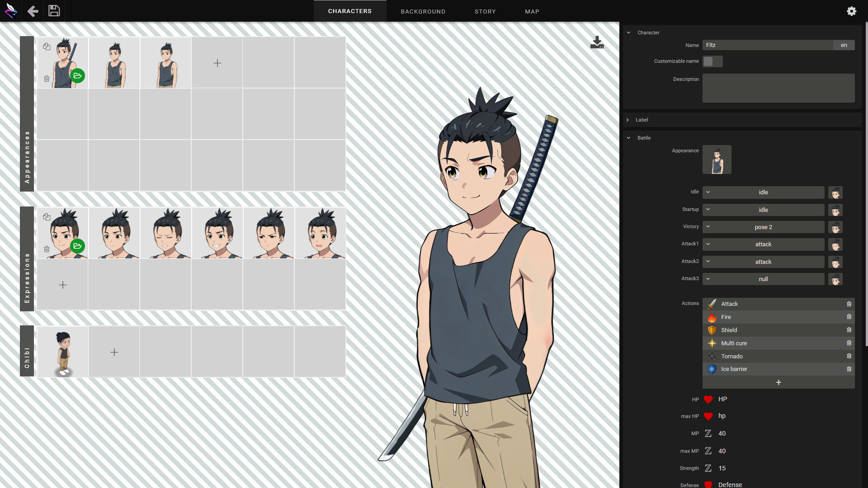This screenshot has height=488, width=868.
Task: Delete the Tornado action
Action: click(849, 356)
